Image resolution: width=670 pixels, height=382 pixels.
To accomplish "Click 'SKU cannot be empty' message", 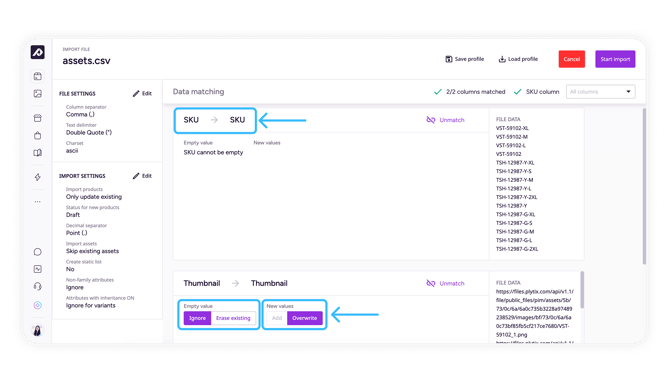I will click(x=213, y=153).
